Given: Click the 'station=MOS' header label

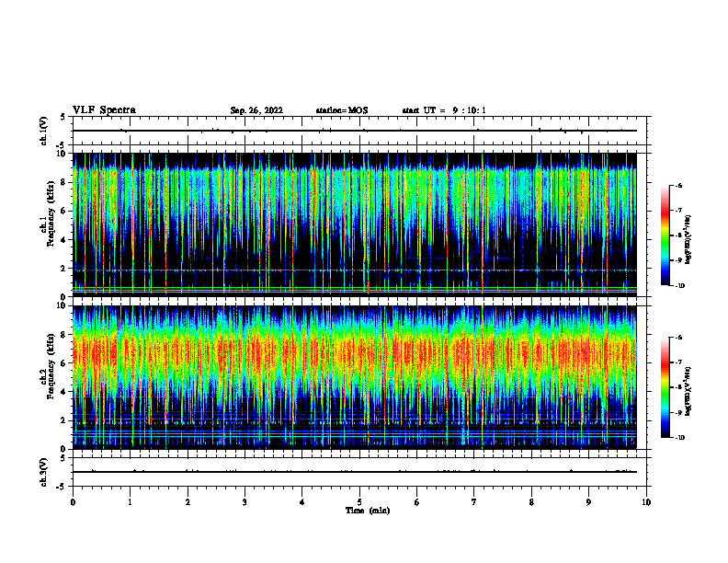Looking at the screenshot, I should point(342,110).
